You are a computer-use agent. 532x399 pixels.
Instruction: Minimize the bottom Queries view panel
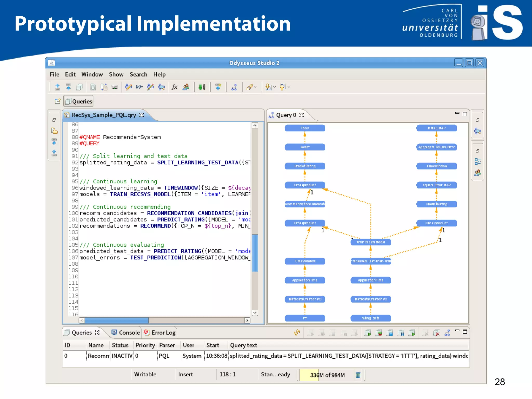[457, 331]
